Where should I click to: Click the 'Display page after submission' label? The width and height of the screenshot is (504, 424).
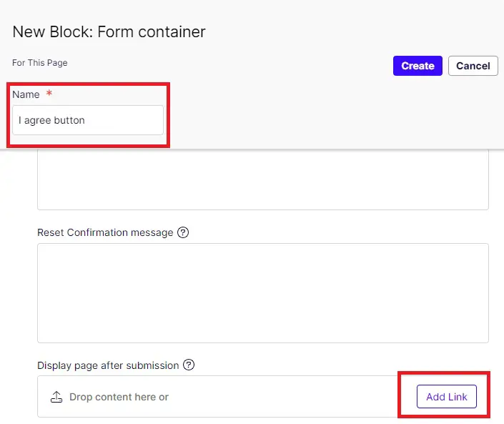point(108,365)
